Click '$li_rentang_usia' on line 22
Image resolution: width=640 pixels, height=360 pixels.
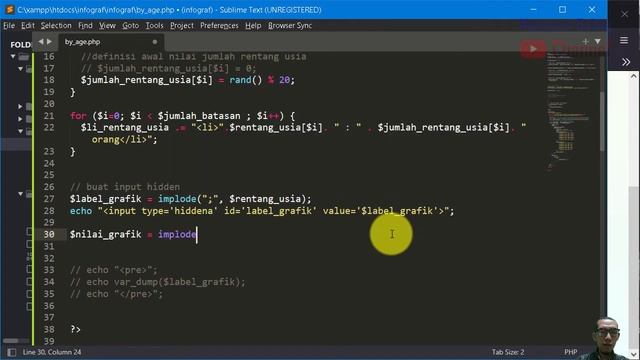click(124, 128)
